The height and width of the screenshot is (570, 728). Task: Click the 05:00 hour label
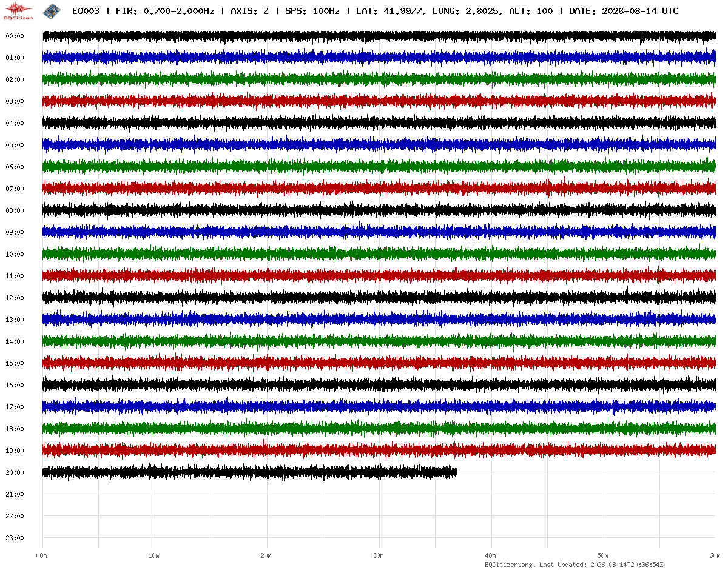(15, 145)
